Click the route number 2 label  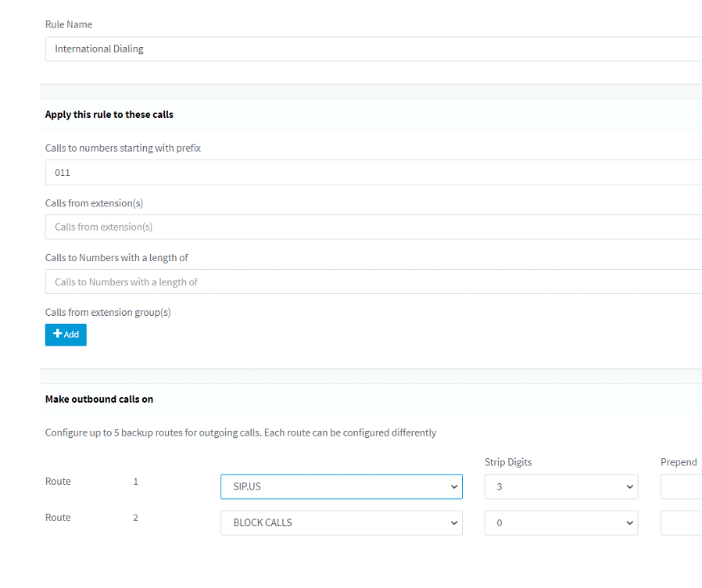tap(135, 517)
